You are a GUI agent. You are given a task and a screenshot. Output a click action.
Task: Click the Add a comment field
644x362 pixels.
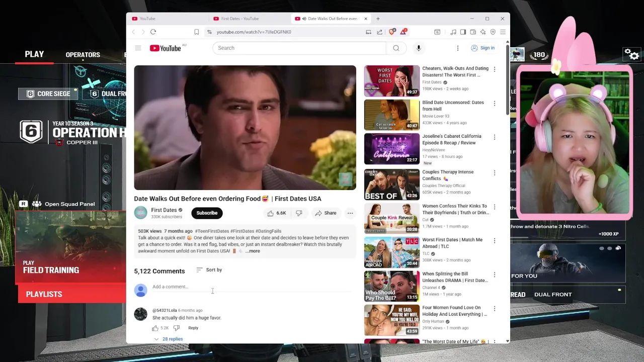tap(252, 287)
